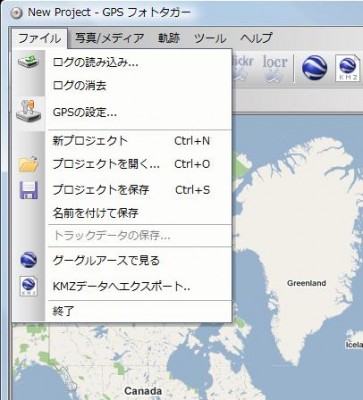Click the Greenland label on the map
Viewport: 363px width, 400px height.
tap(306, 283)
